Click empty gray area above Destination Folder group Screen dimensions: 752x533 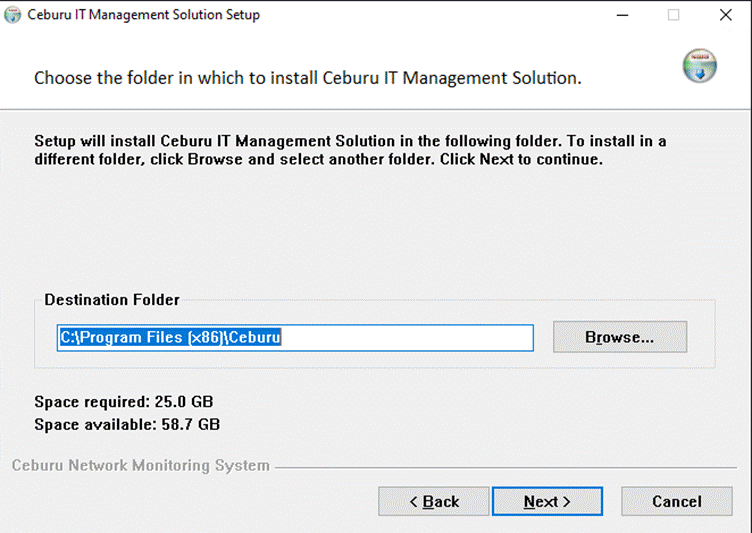(x=374, y=230)
